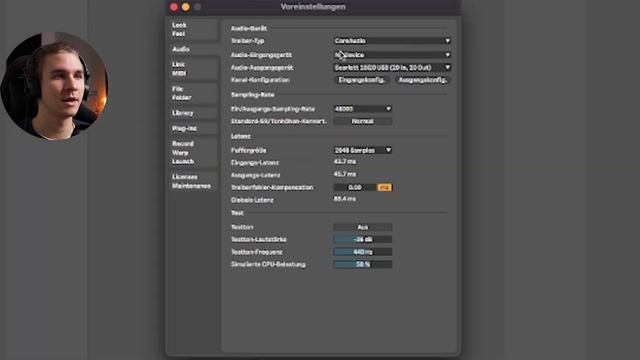Click the webcam overlay thumbnail

pyautogui.click(x=54, y=86)
